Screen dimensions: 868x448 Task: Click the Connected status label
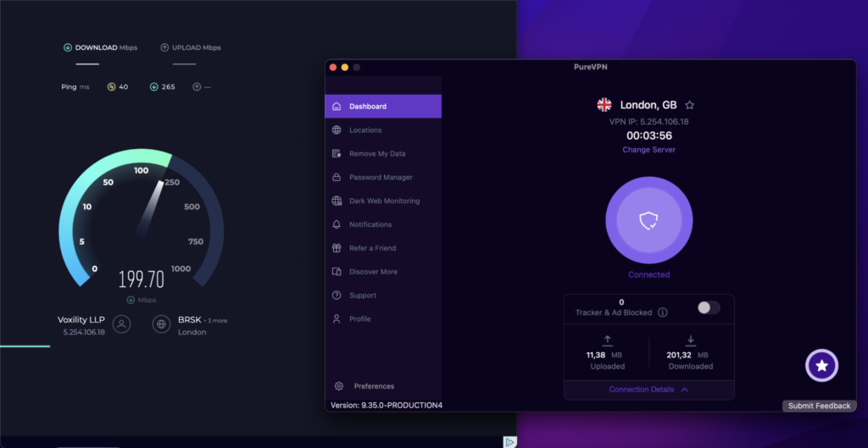coord(648,275)
